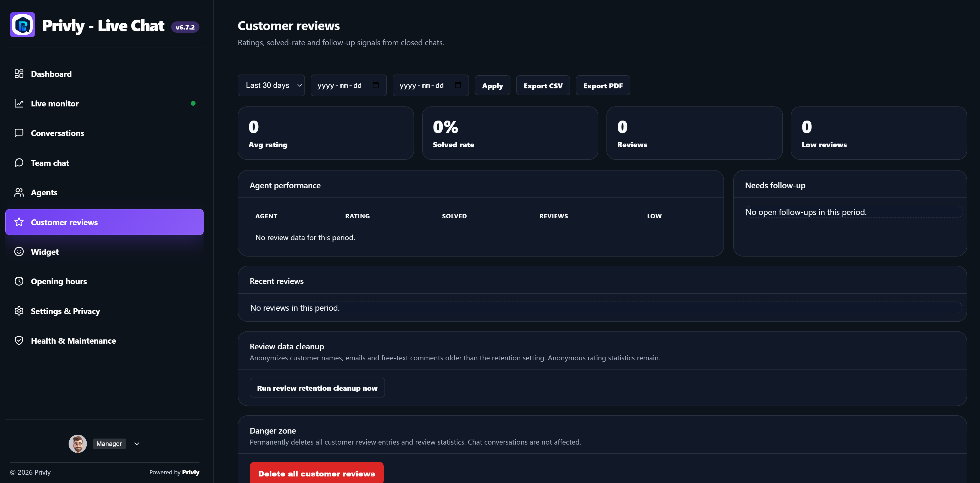Open Settings & Privacy

[x=105, y=311]
